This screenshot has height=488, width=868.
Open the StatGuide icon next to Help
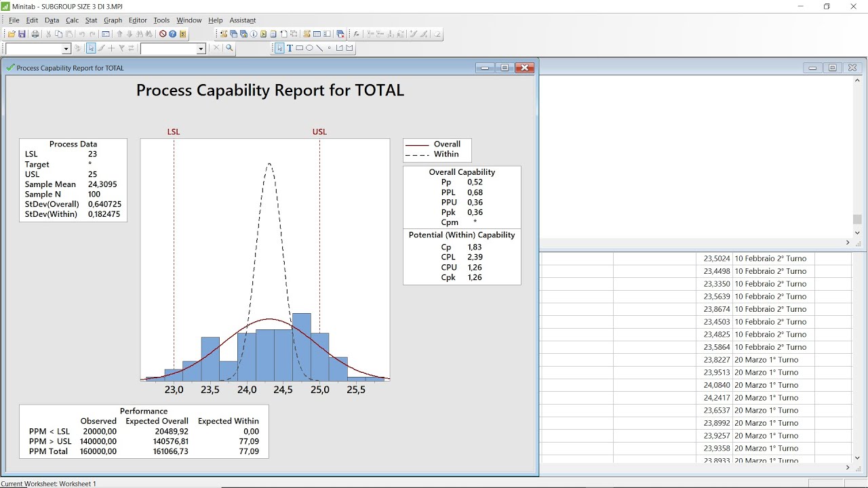coord(182,34)
